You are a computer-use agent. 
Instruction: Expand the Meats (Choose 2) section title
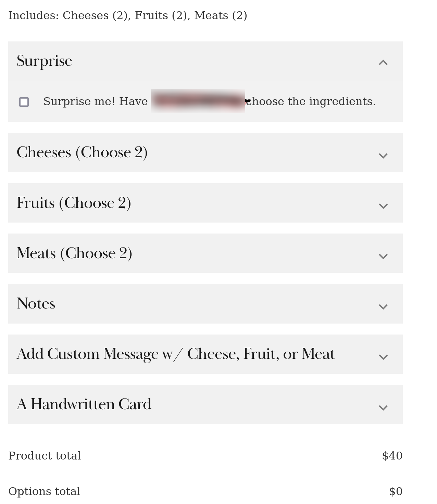(74, 253)
